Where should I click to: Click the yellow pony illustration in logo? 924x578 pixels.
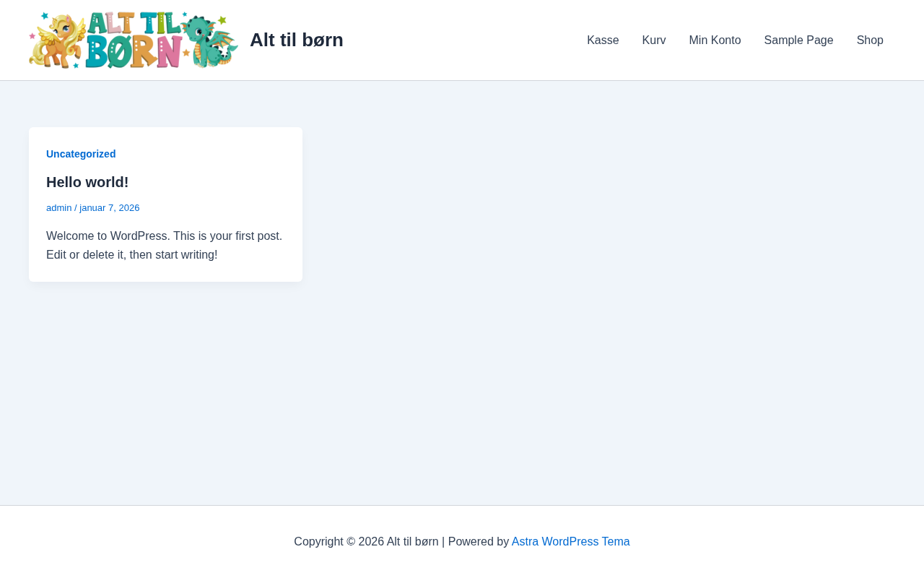tap(58, 41)
